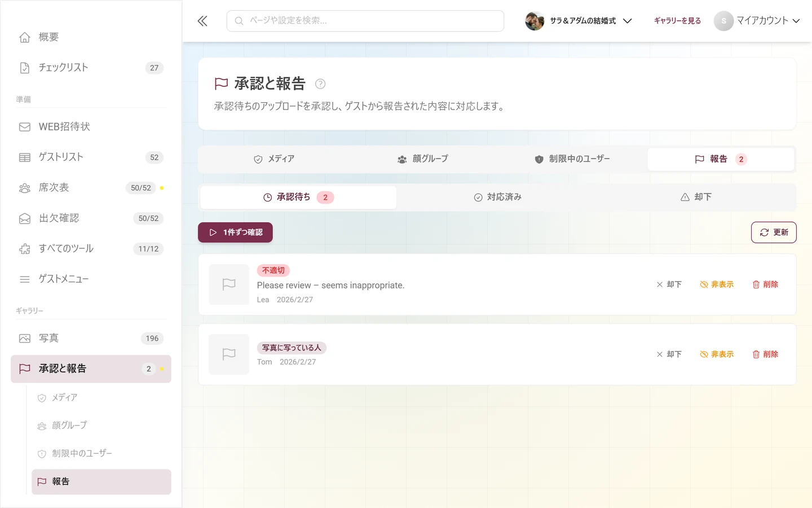Click the account avatar S icon
Screen dimensions: 812x508
[x=723, y=21]
